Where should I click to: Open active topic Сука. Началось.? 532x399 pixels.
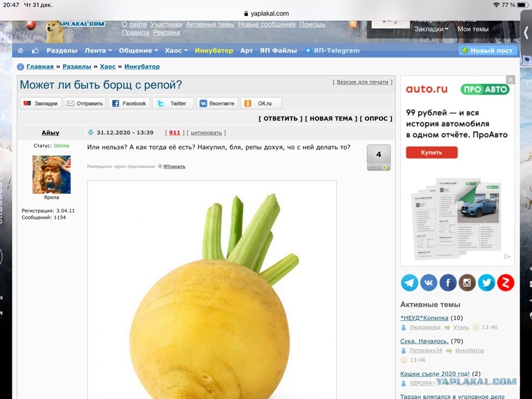click(x=424, y=341)
